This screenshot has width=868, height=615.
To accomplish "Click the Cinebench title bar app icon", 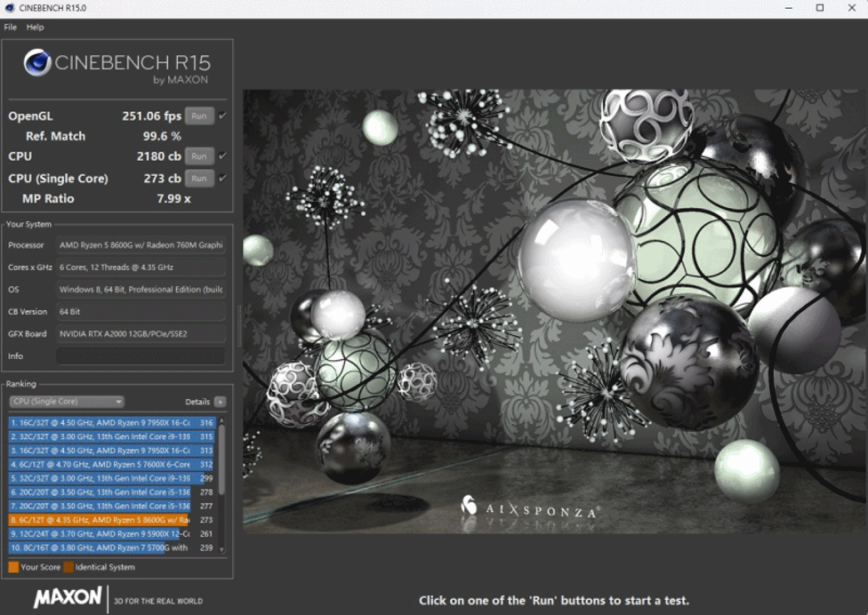I will pos(10,8).
